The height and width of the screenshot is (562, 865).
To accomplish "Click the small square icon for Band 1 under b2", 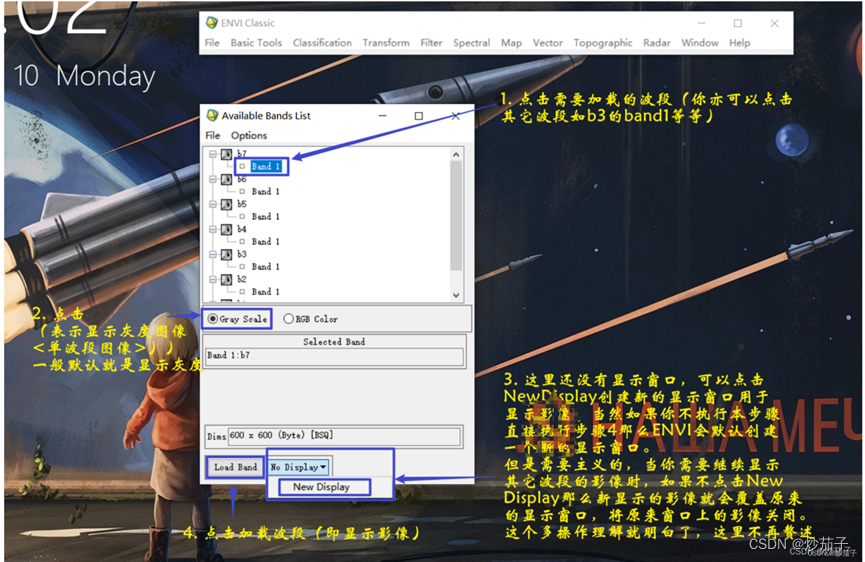I will [x=242, y=292].
